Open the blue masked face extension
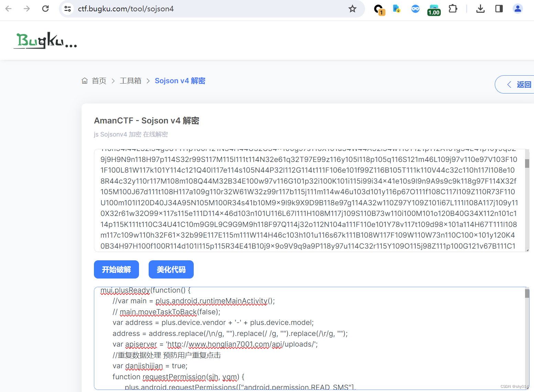Viewport: 534px width, 392px height. 415,9
